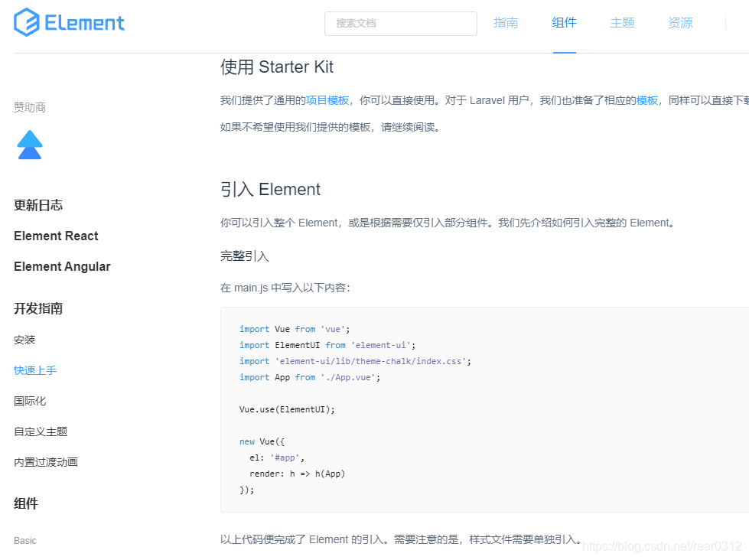
Task: Click the new Vue({ code line
Action: (x=262, y=441)
